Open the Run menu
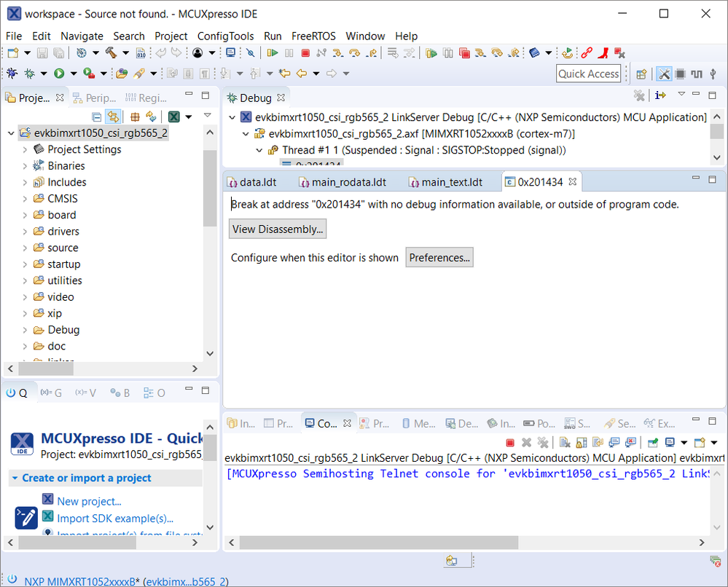This screenshot has width=728, height=587. [273, 36]
